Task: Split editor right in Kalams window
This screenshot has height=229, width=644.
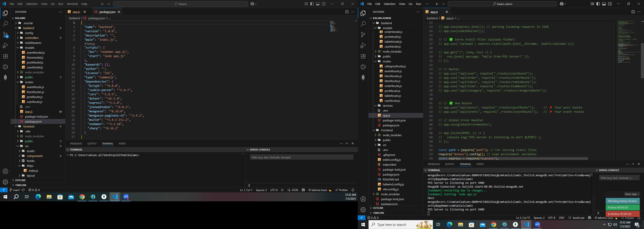Action: point(347,12)
